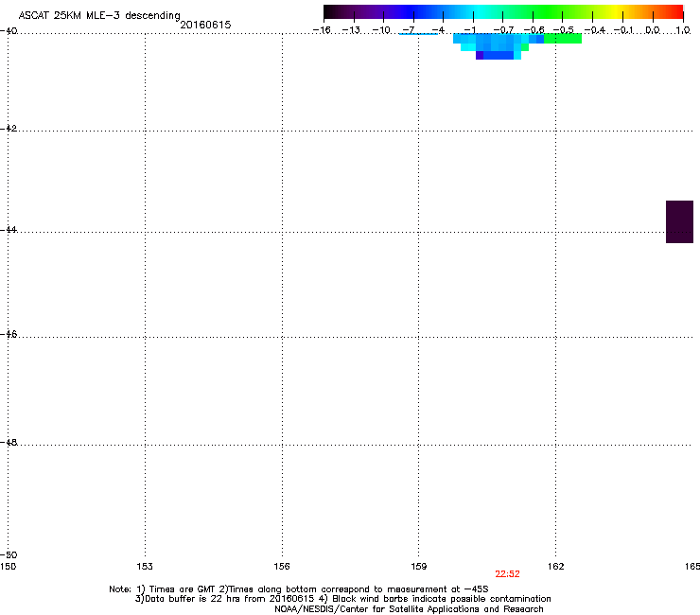Click the longitude label 162
The height and width of the screenshot is (615, 700).
click(556, 567)
